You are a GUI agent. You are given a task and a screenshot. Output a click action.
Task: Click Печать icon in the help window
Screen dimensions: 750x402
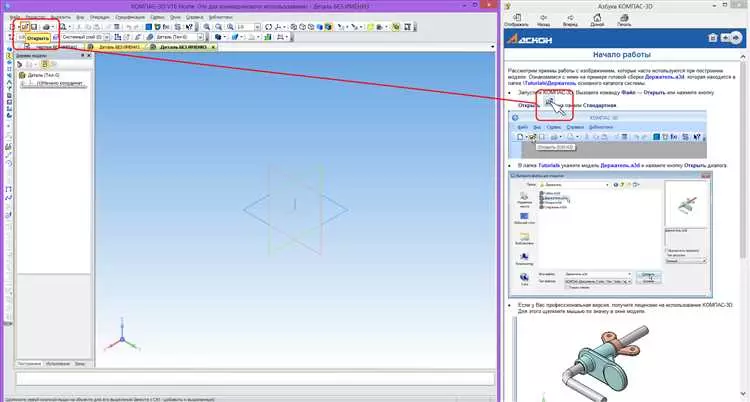(x=624, y=20)
